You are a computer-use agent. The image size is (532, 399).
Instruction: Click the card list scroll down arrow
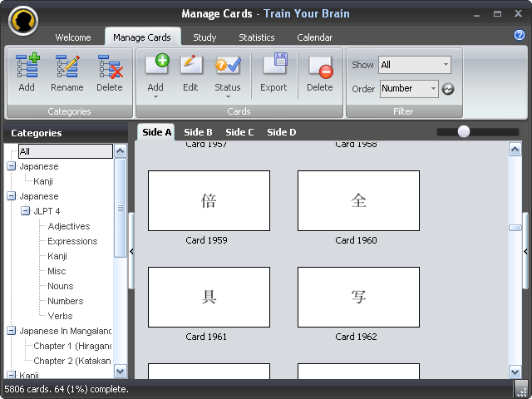(515, 372)
